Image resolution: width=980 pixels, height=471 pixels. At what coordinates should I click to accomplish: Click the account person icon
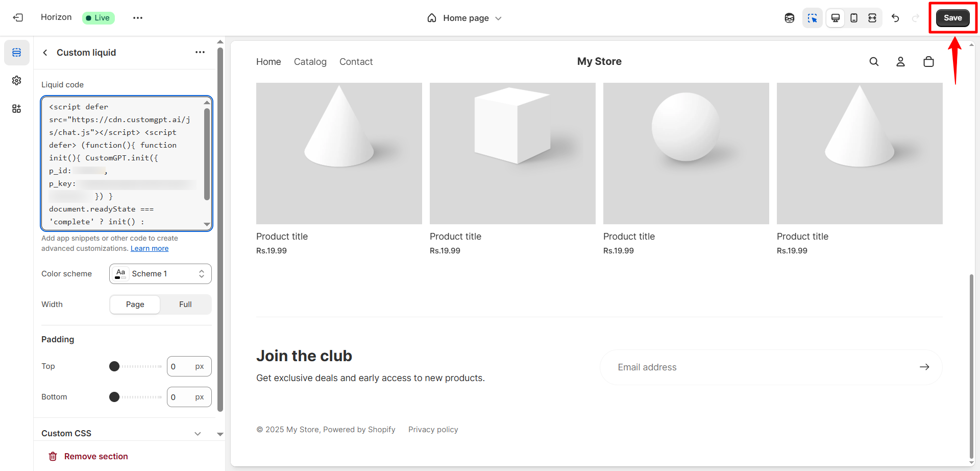point(900,62)
